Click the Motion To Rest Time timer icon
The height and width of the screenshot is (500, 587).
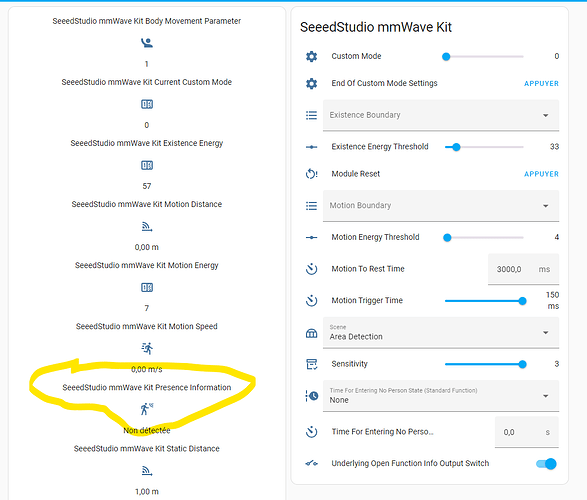tap(311, 269)
